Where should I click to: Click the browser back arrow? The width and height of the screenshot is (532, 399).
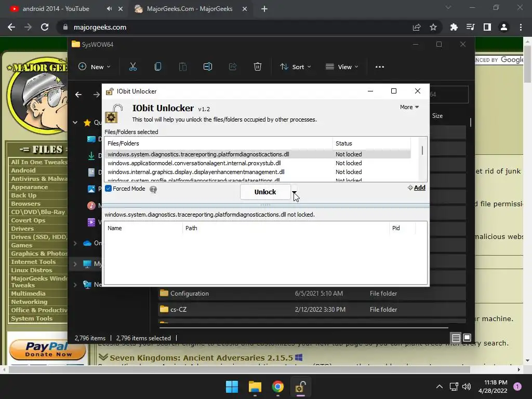tap(11, 27)
